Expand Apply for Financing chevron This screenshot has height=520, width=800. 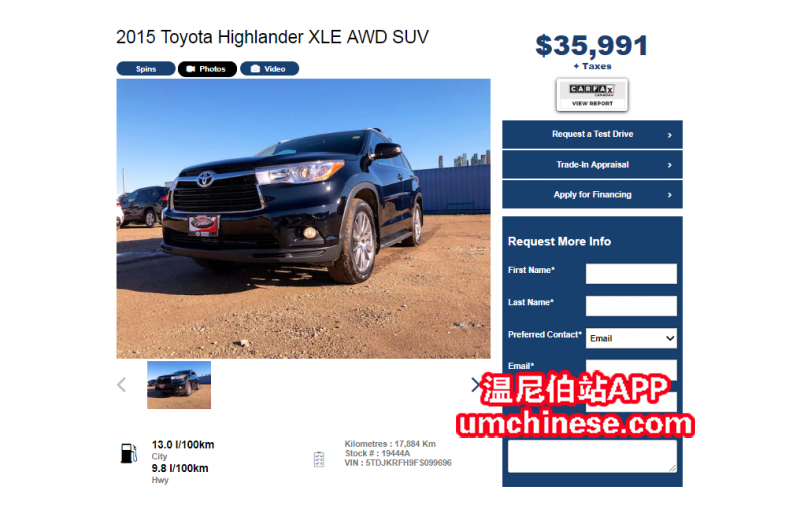click(669, 195)
